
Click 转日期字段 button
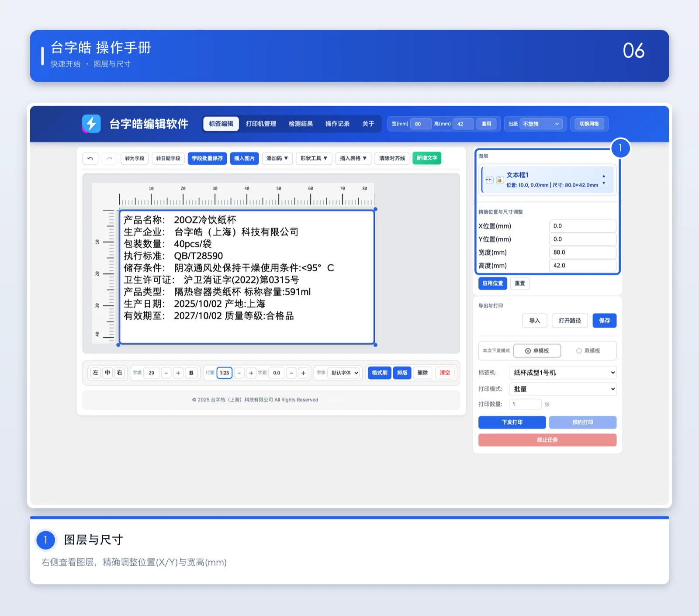click(x=168, y=158)
